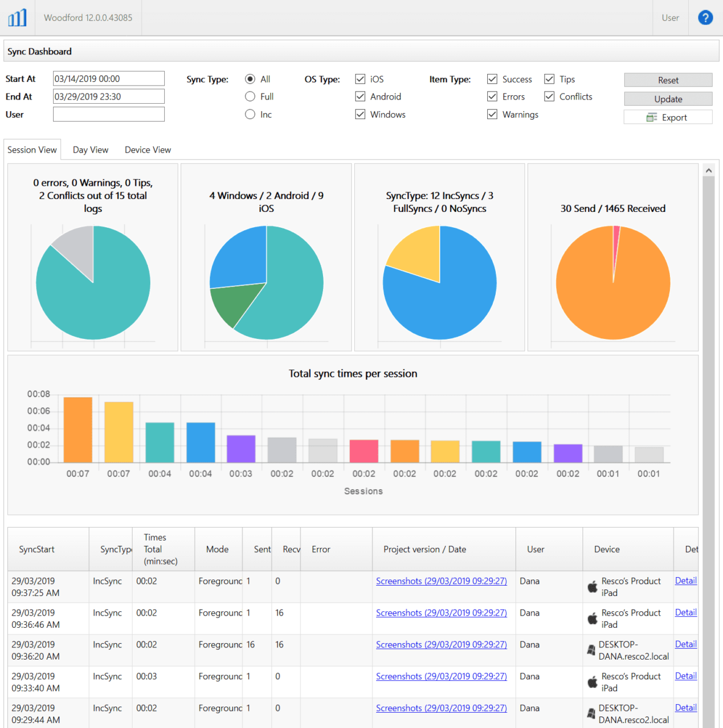Switch to the Day View tab
Viewport: 723px width, 728px height.
(90, 149)
